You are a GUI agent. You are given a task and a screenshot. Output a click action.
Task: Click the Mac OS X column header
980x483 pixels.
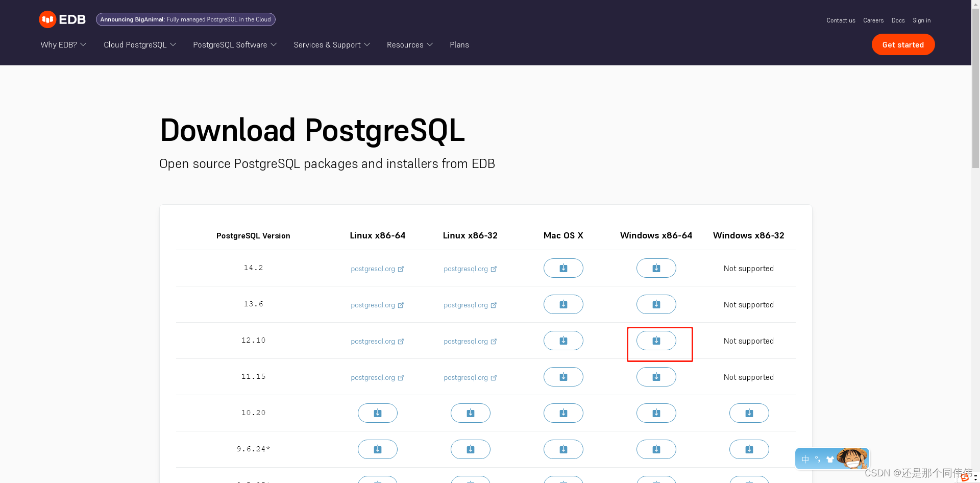coord(563,235)
